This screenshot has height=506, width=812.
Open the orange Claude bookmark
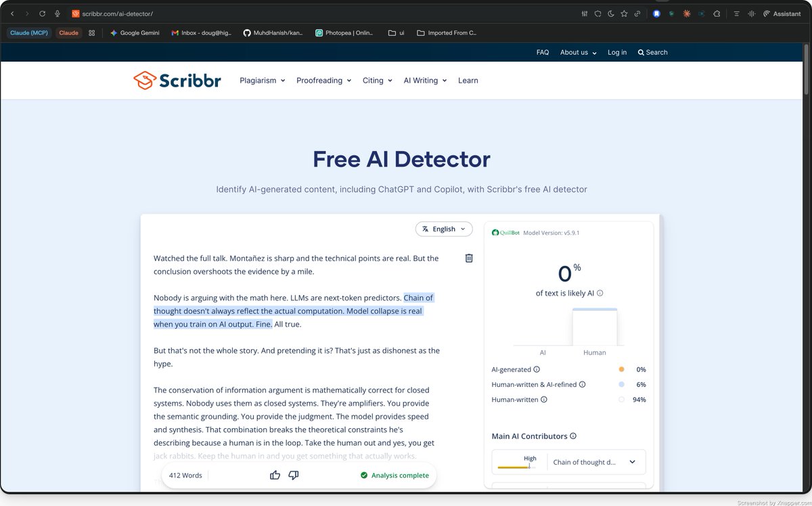(68, 32)
